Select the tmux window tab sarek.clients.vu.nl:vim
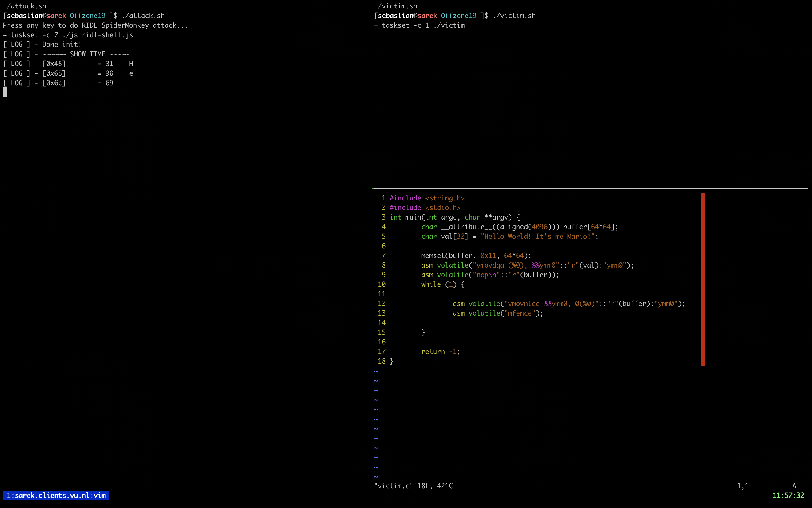 56,495
